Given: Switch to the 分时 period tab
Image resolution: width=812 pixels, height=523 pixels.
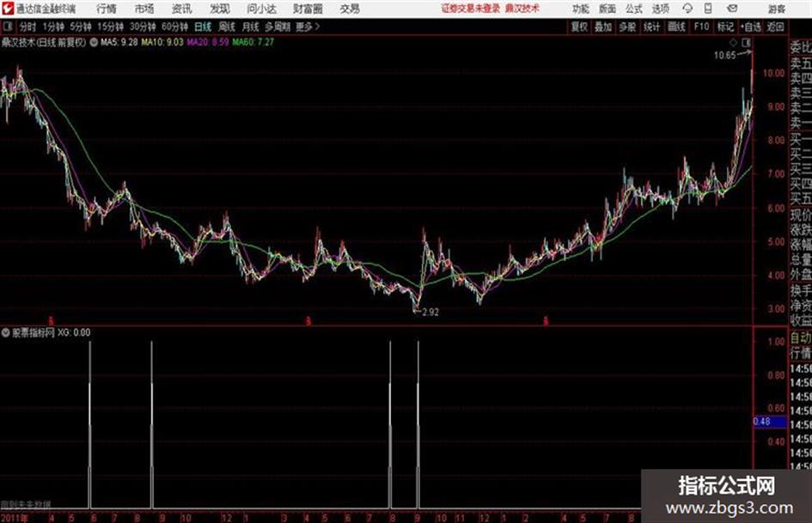Looking at the screenshot, I should point(28,27).
